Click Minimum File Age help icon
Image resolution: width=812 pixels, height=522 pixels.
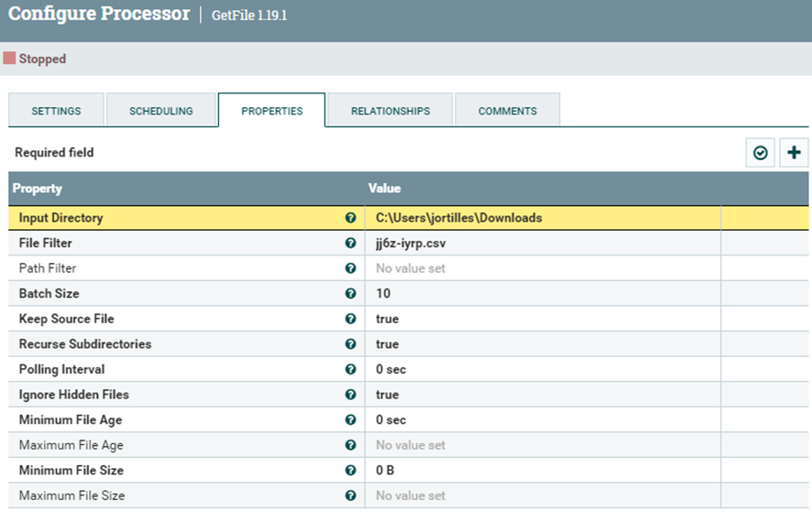pyautogui.click(x=351, y=419)
